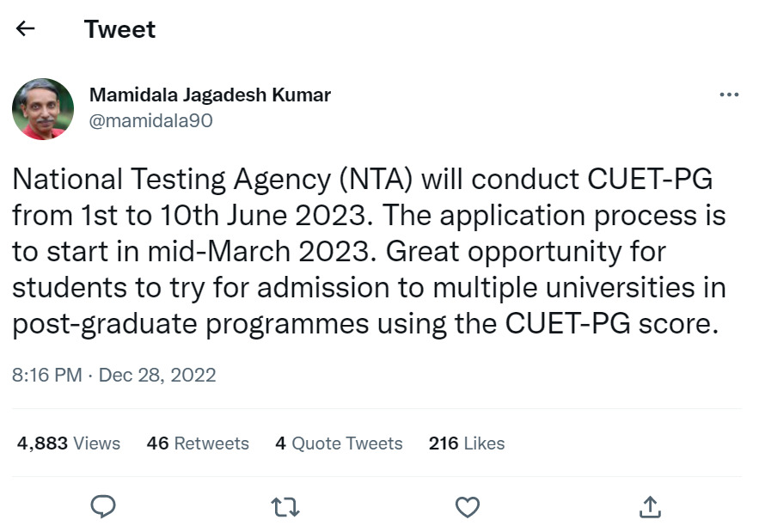Image resolution: width=759 pixels, height=532 pixels.
Task: Open the three-dot more options menu
Action: tap(728, 95)
